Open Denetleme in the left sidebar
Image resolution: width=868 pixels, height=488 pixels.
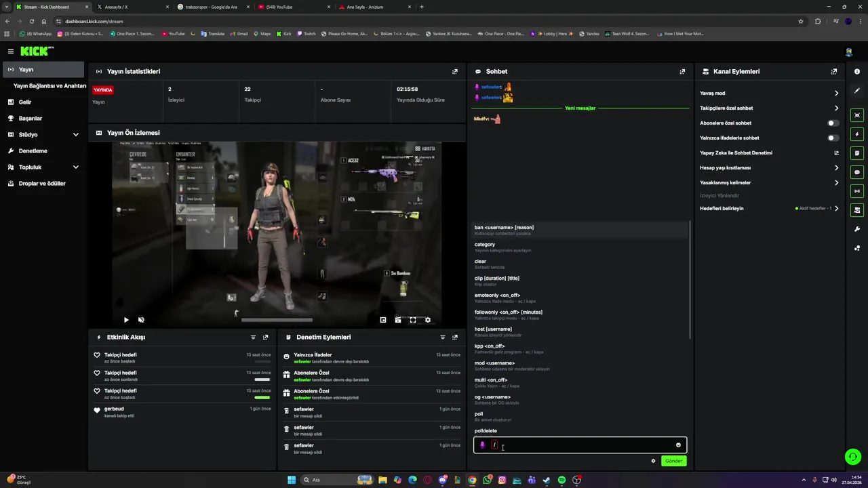click(43, 151)
